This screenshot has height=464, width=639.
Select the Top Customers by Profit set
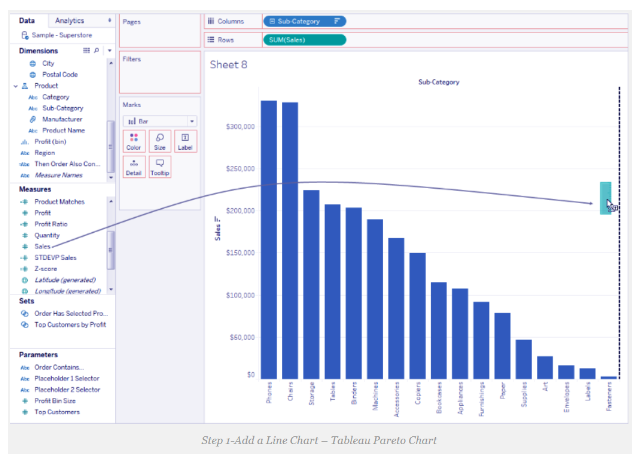68,325
